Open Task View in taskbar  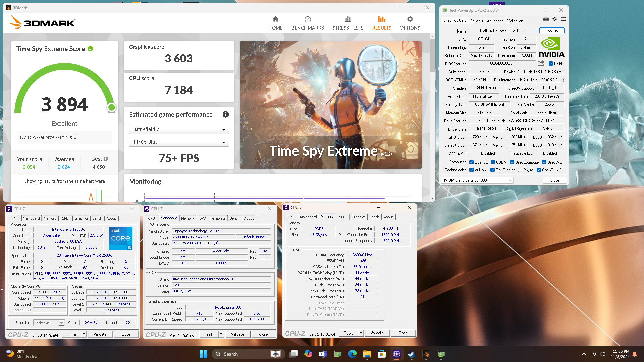tap(294, 354)
